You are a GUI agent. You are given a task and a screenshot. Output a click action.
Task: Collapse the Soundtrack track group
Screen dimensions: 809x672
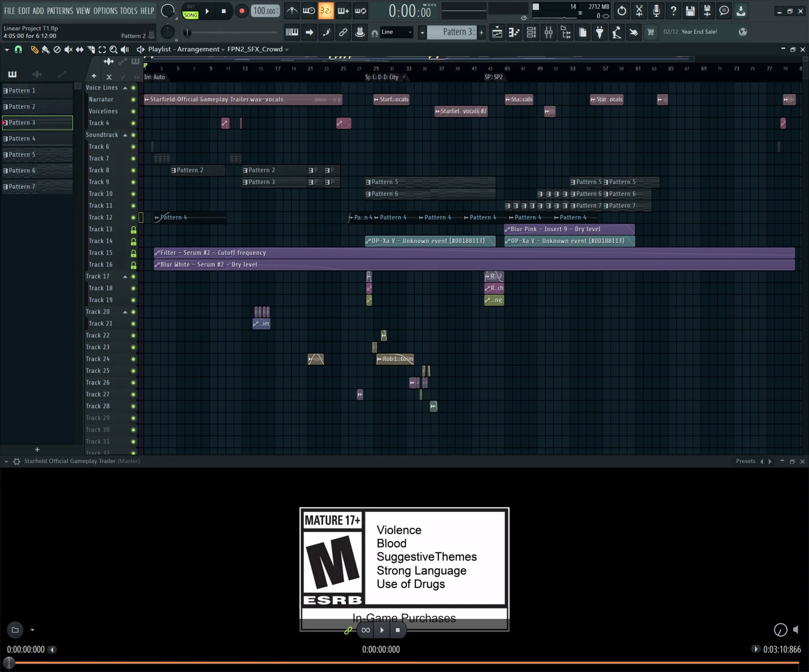[x=125, y=135]
